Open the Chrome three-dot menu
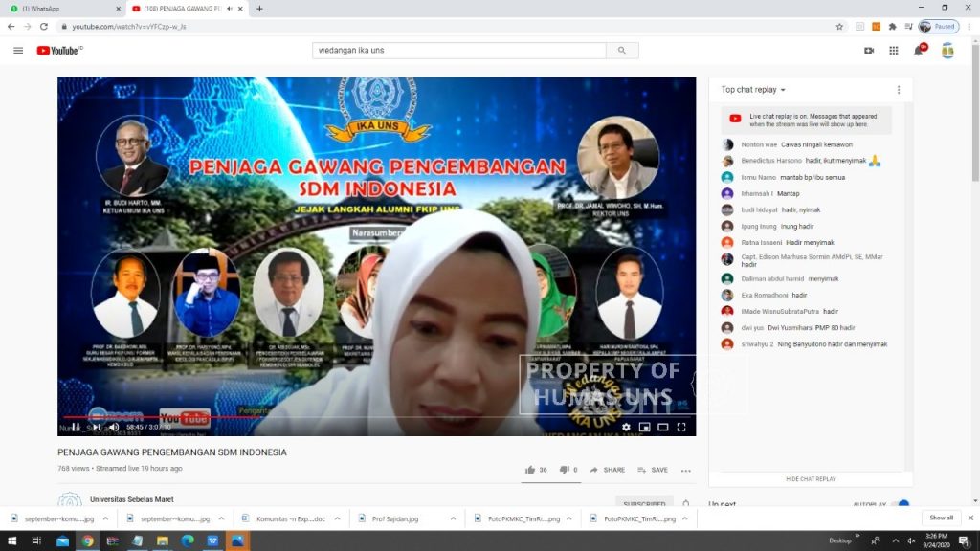Viewport: 980px width, 551px height. [969, 26]
